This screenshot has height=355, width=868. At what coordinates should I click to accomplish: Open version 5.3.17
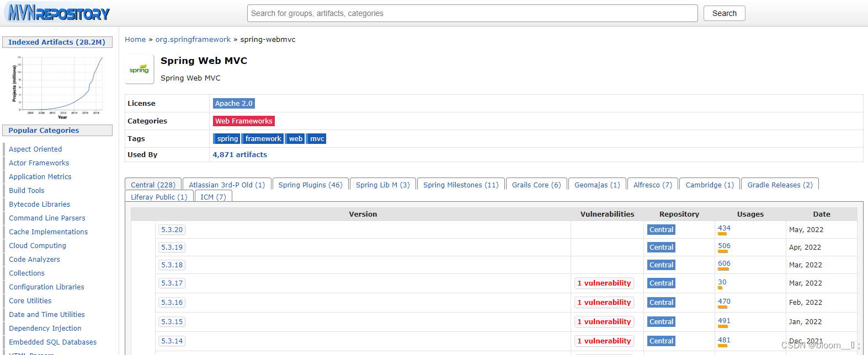point(172,283)
